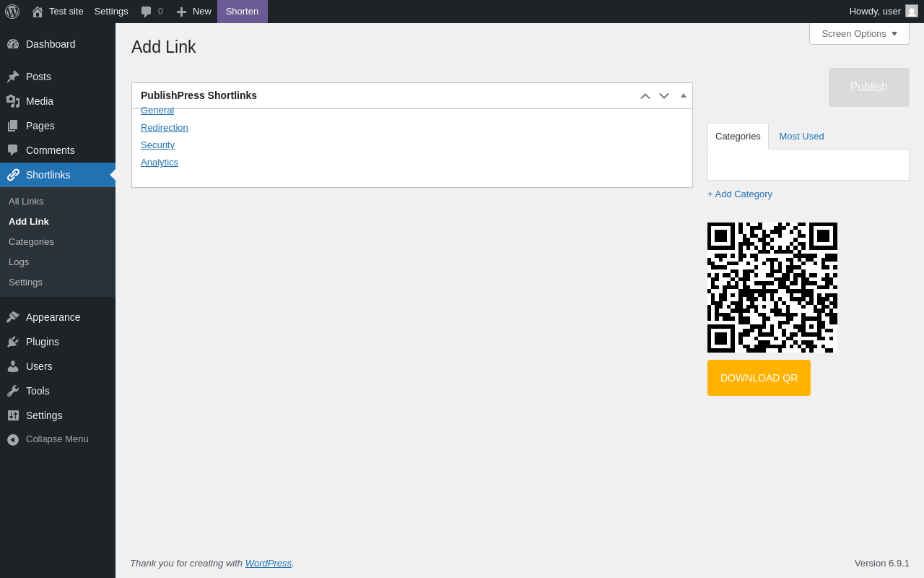Open Test site in admin bar

coord(58,12)
